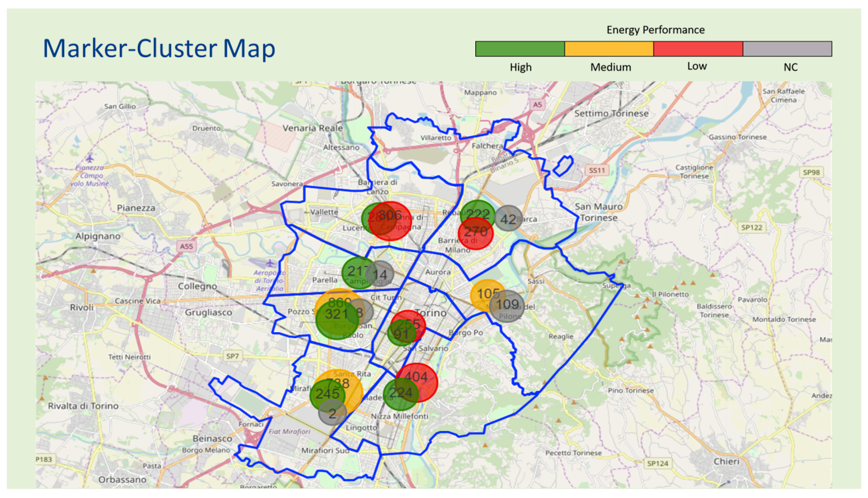Click the green High legend swatch
This screenshot has height=498, width=868.
point(520,48)
